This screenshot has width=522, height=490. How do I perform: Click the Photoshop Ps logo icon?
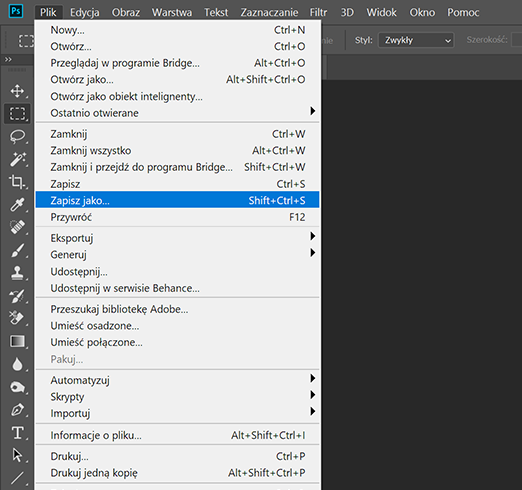tap(16, 11)
